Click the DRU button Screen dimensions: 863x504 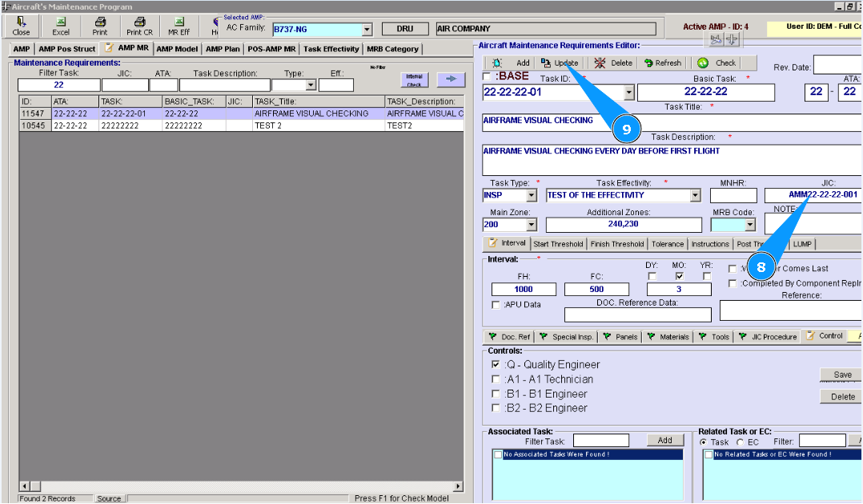(405, 29)
